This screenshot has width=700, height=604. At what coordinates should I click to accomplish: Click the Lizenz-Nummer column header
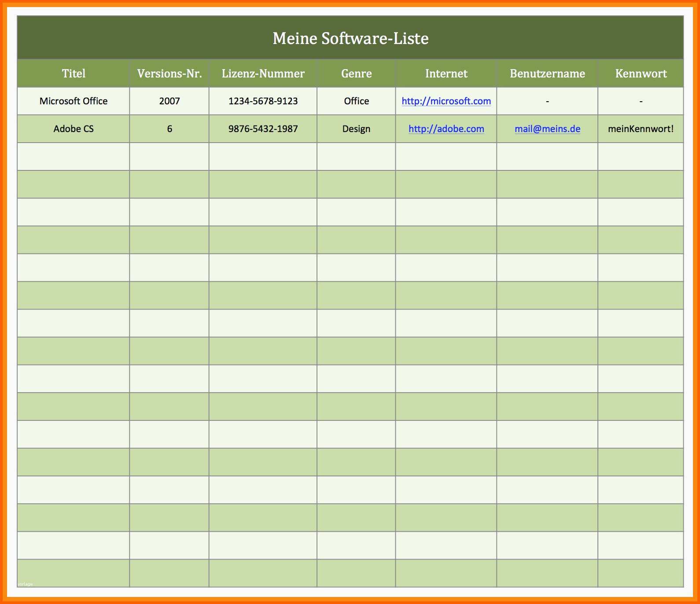pyautogui.click(x=263, y=74)
